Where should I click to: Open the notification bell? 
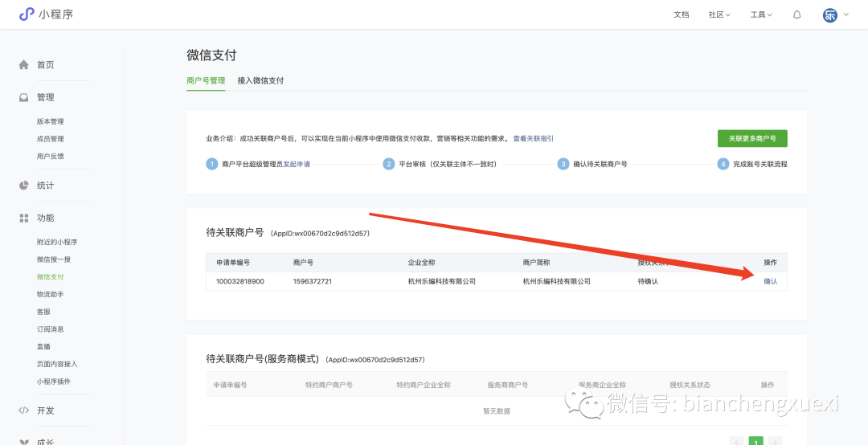point(797,15)
